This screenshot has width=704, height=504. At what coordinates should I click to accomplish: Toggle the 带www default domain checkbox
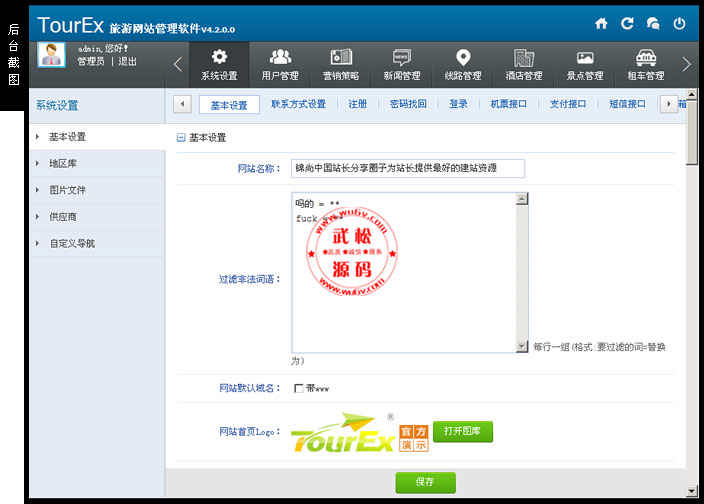pos(298,388)
